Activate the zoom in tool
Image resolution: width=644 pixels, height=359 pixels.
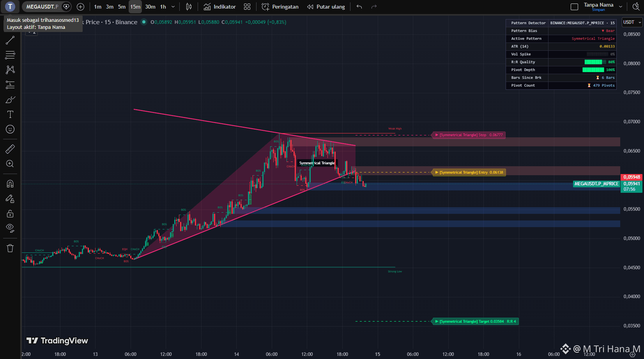click(x=10, y=164)
